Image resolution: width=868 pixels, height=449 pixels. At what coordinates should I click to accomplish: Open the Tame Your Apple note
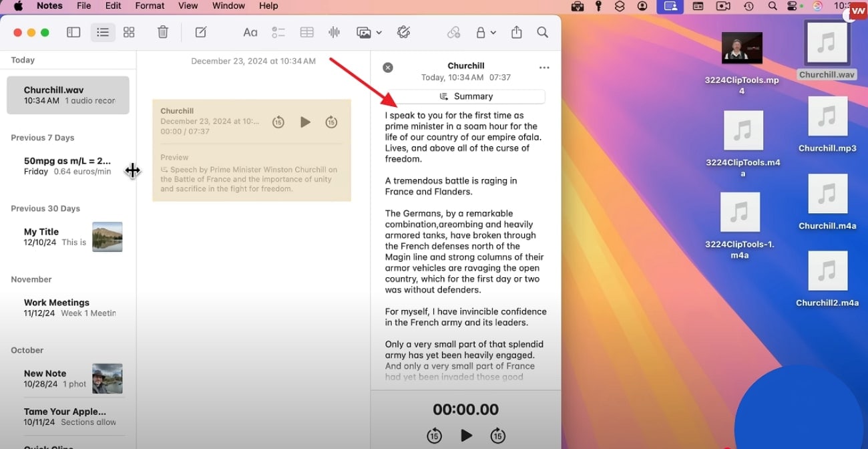point(68,416)
